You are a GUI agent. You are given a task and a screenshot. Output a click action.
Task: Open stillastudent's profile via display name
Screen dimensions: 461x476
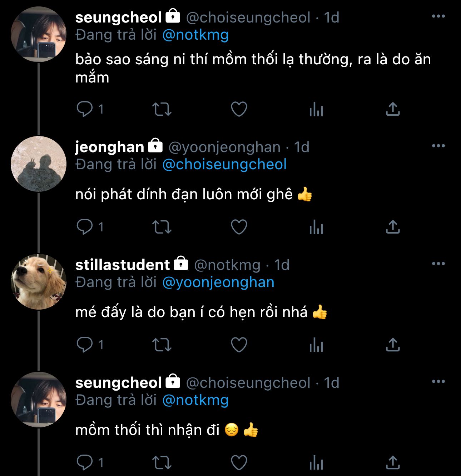pyautogui.click(x=122, y=265)
